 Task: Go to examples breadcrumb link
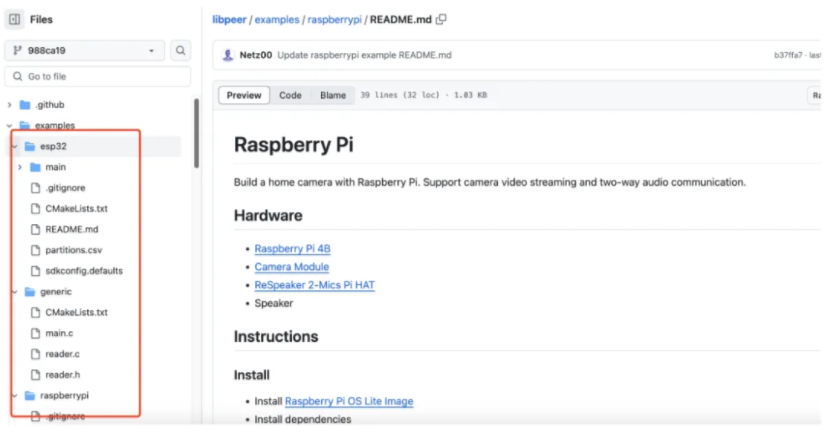point(277,20)
